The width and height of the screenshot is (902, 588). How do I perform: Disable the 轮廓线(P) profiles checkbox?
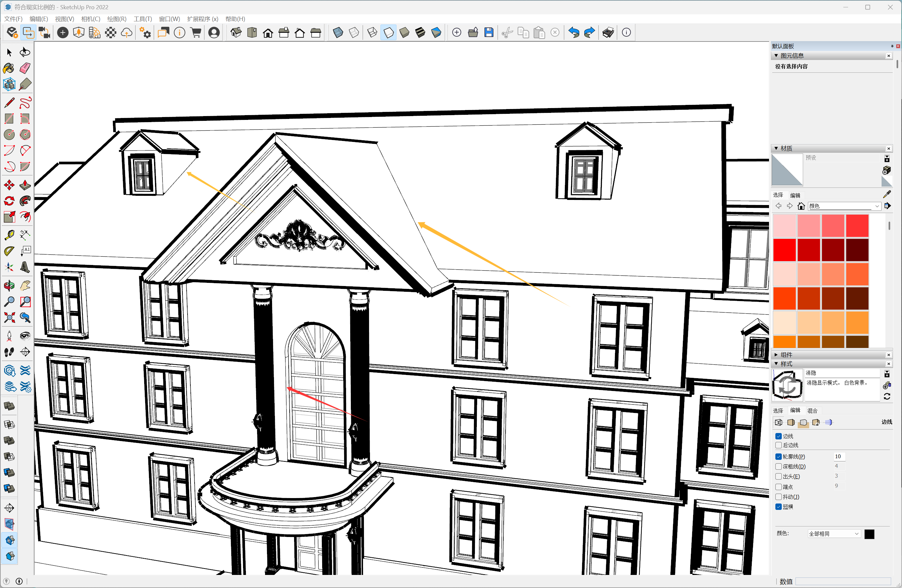pyautogui.click(x=779, y=457)
